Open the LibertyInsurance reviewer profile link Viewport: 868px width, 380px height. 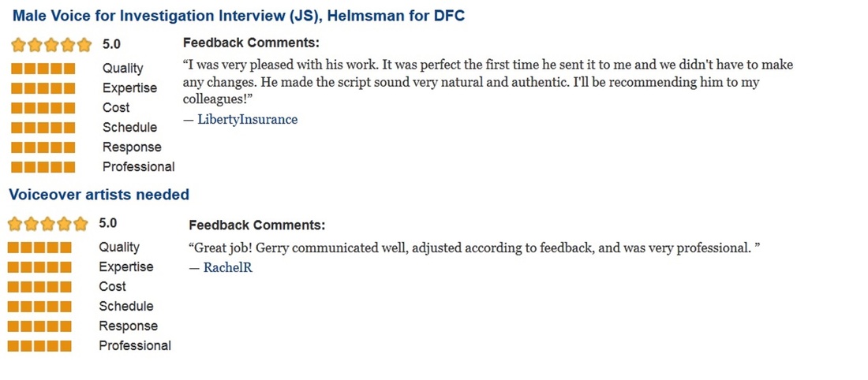248,120
